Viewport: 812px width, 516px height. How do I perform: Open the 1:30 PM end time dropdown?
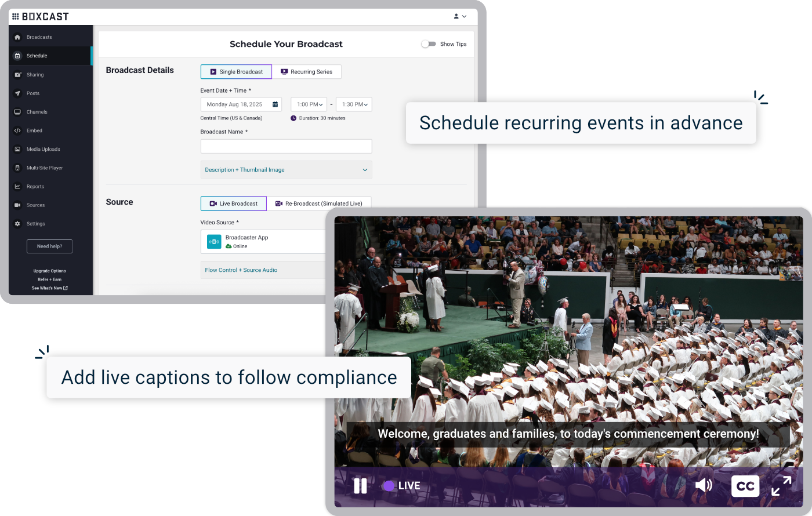click(354, 104)
